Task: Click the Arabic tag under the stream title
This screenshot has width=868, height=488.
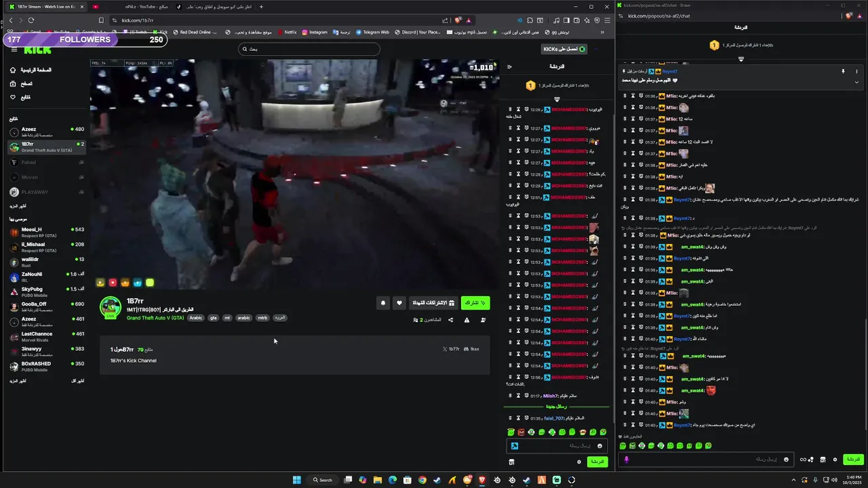Action: point(196,318)
